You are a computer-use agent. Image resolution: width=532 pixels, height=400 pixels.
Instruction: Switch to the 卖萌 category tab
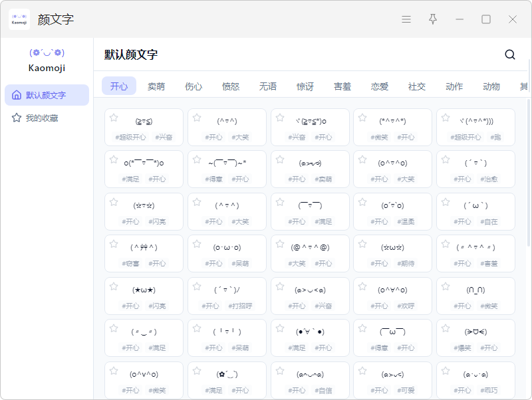click(x=156, y=86)
